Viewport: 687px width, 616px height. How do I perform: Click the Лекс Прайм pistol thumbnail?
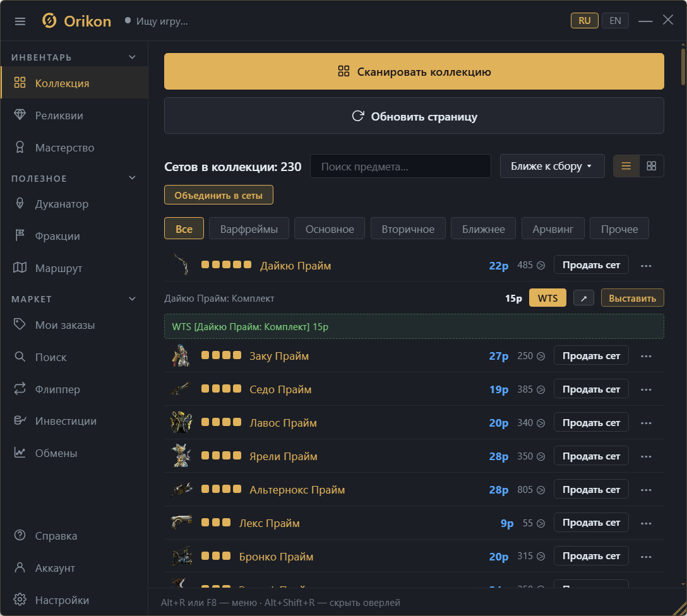[x=181, y=523]
